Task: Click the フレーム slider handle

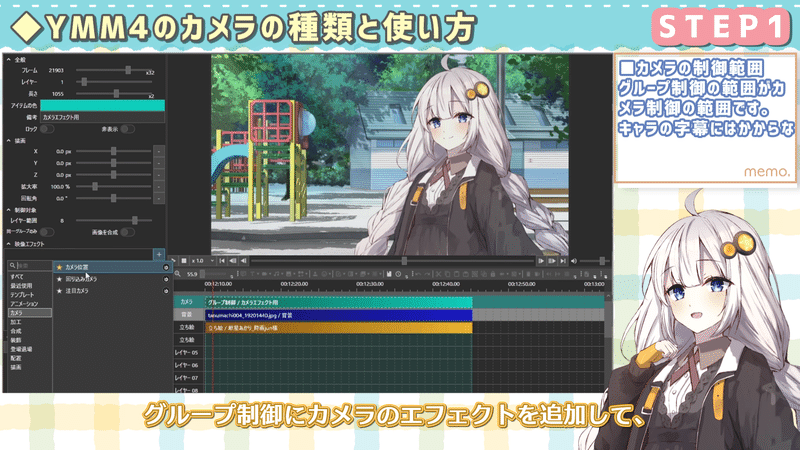Action: coord(128,70)
